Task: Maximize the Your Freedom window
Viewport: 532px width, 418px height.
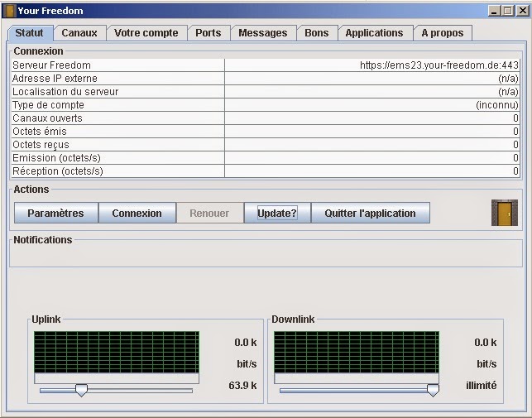Action: coord(508,11)
